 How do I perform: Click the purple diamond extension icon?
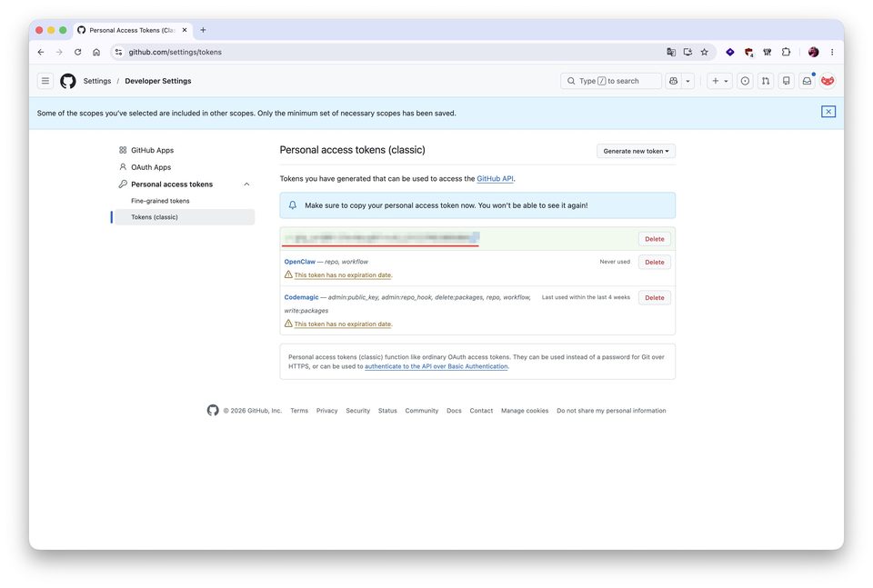pos(730,52)
